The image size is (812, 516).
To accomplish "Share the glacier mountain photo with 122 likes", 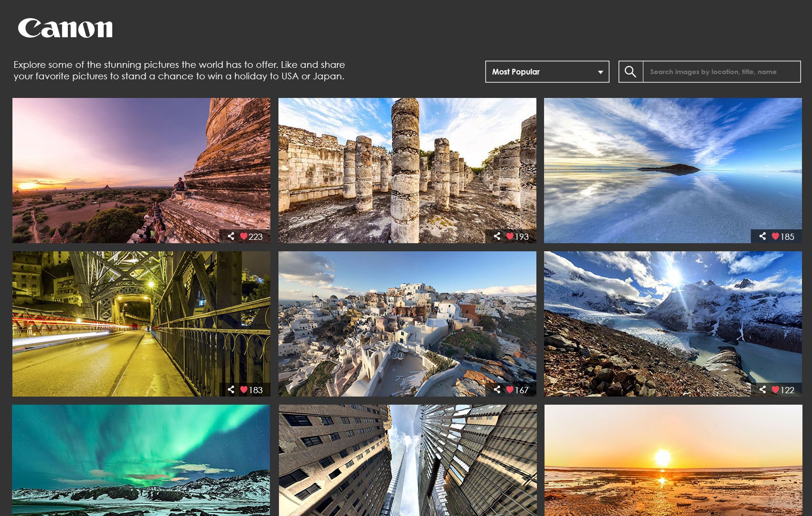I will coord(763,389).
